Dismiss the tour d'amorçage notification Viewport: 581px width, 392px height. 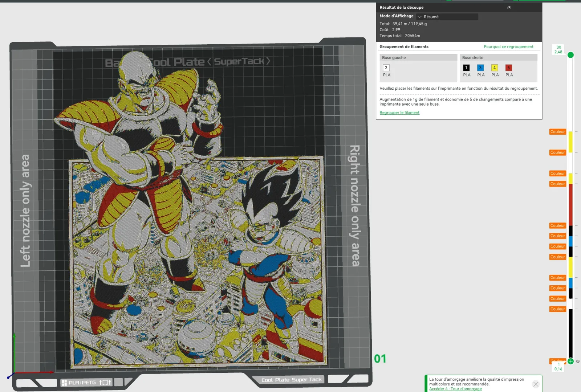click(536, 384)
